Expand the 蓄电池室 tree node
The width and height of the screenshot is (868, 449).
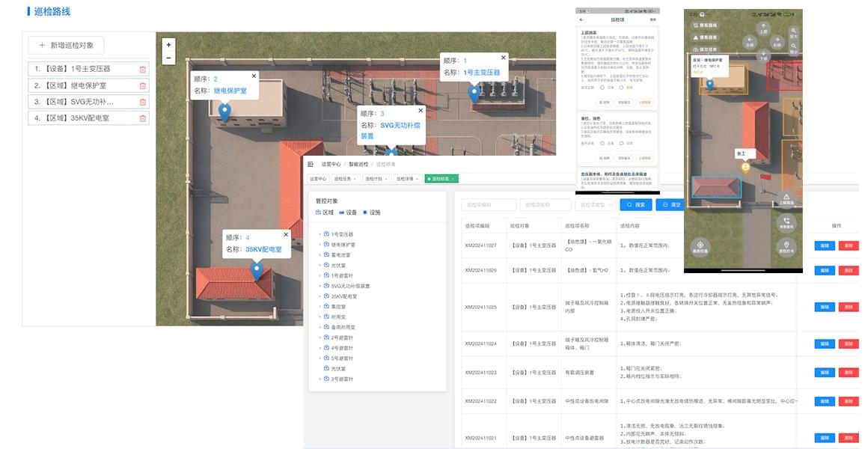pos(320,255)
